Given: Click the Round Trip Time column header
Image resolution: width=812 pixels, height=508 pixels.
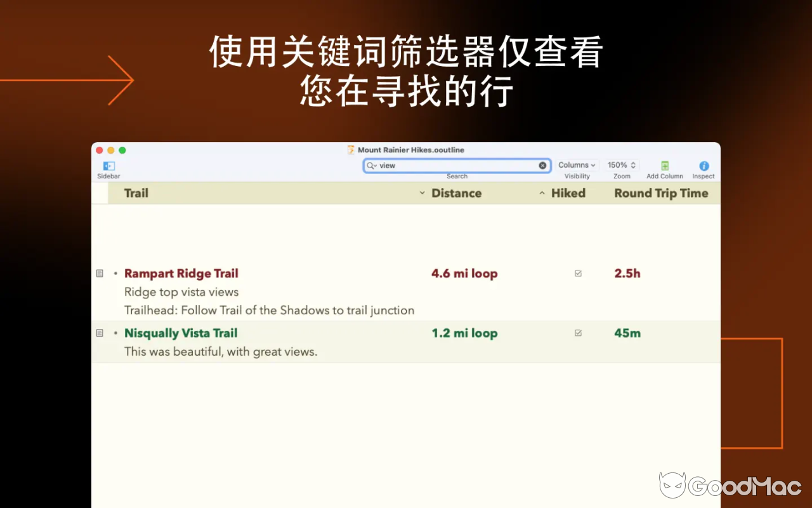Looking at the screenshot, I should (661, 193).
